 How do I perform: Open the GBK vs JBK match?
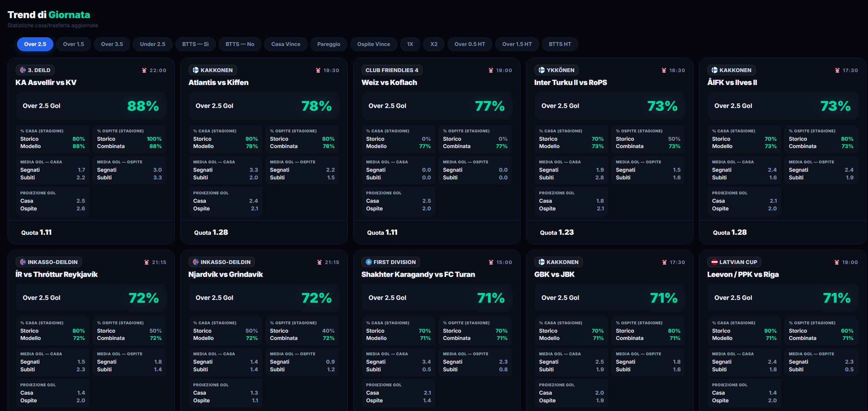pos(555,274)
